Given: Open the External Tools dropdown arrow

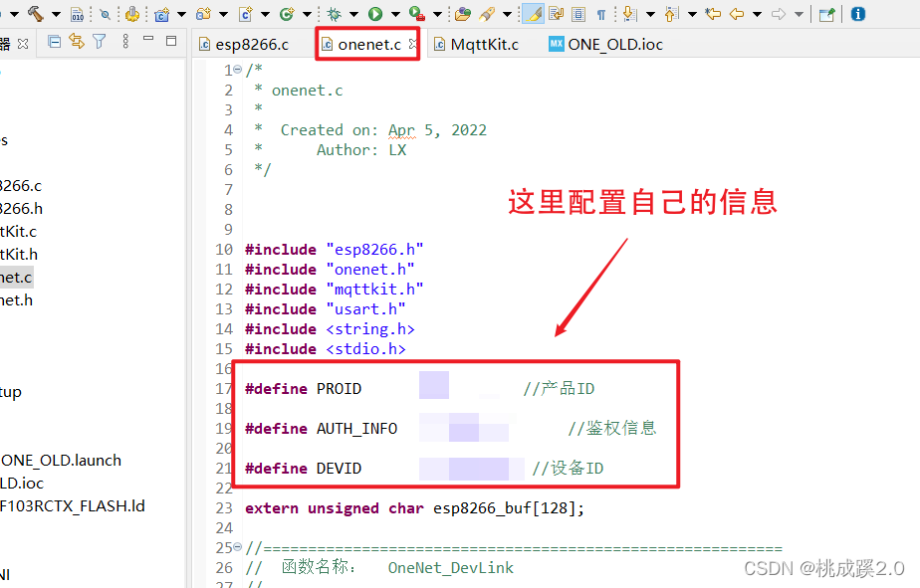Looking at the screenshot, I should 438,14.
